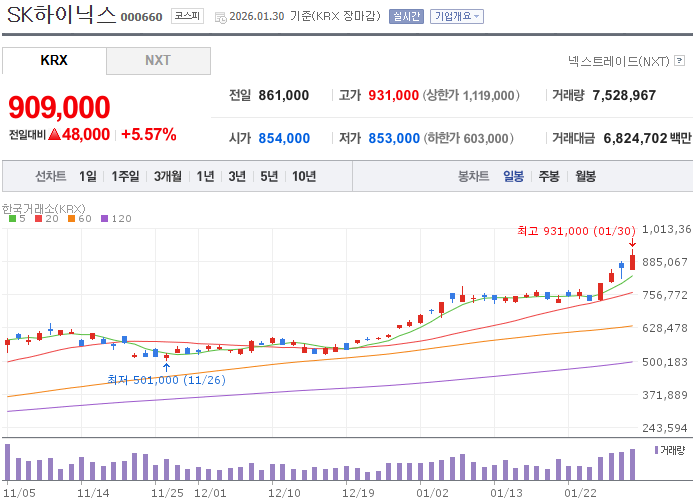Click the 시가 value 854,000
This screenshot has height=499, width=693.
284,138
